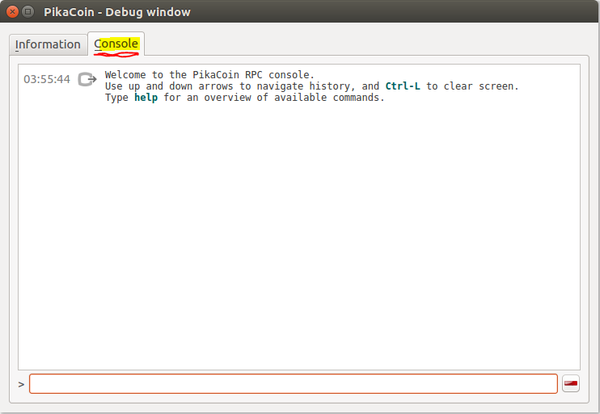Click 'Welcome to the PikaCoin RPC console.' line
The image size is (600, 414).
click(x=209, y=75)
